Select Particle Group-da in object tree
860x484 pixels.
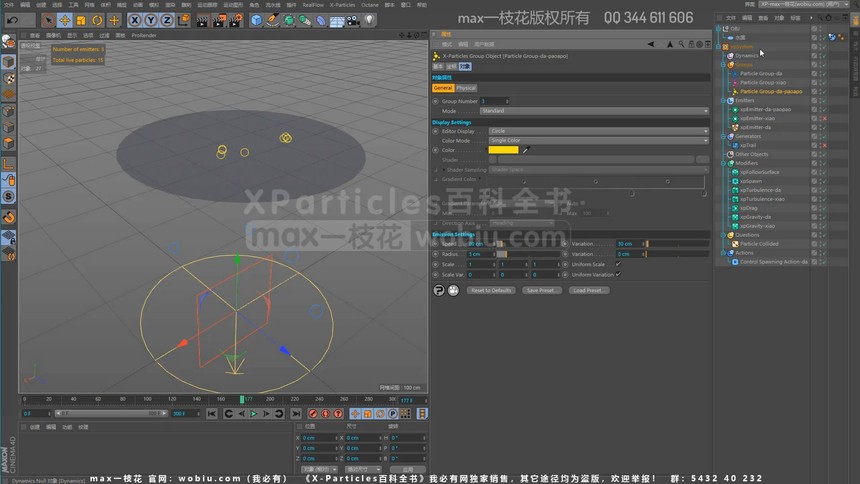pyautogui.click(x=761, y=74)
